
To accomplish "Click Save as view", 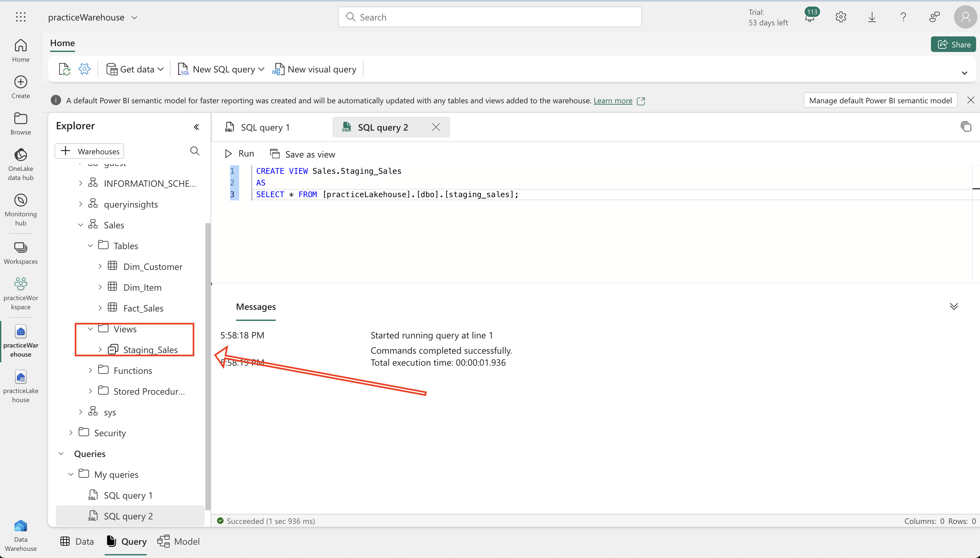I will [303, 154].
